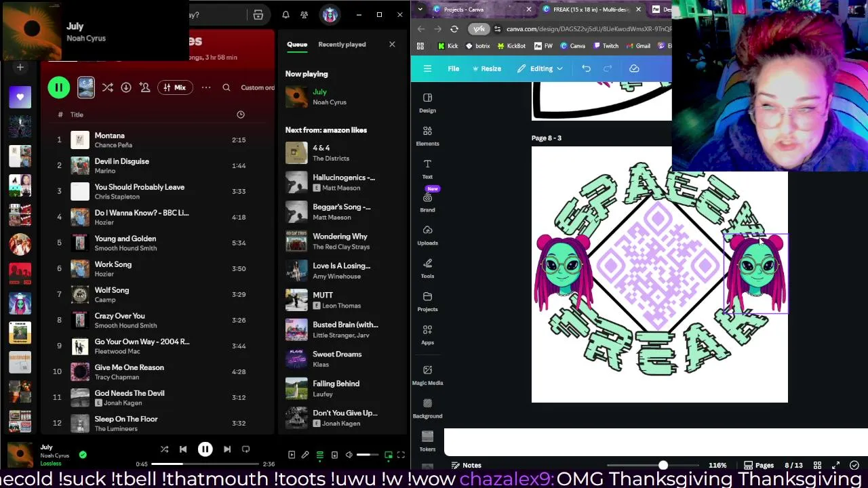Open Liked Songs heart in Spotify sidebar
The image size is (868, 488).
coord(20,97)
